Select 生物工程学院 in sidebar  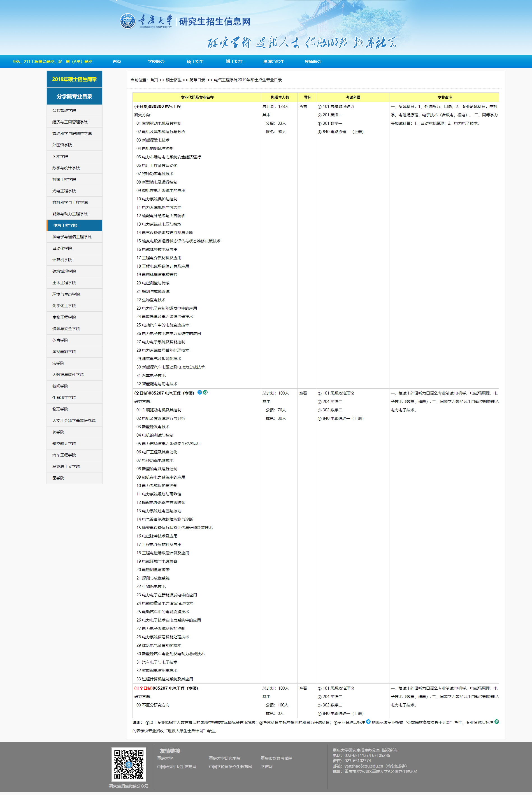coord(74,317)
